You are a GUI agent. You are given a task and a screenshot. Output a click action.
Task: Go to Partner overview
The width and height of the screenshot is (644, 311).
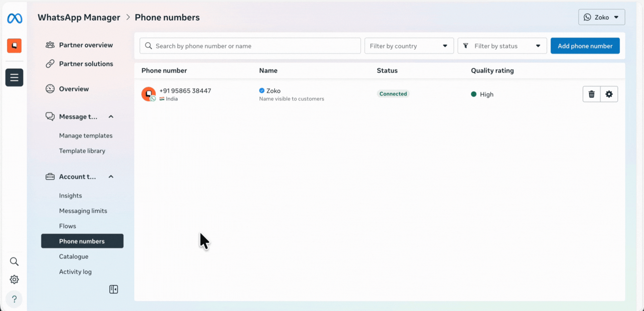86,45
